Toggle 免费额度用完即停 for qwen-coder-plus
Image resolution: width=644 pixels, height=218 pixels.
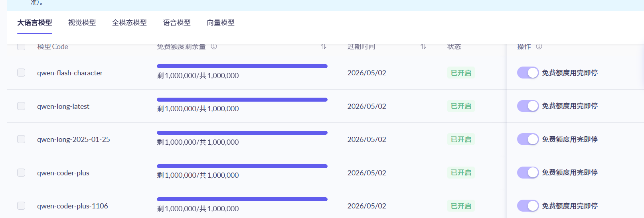click(528, 173)
